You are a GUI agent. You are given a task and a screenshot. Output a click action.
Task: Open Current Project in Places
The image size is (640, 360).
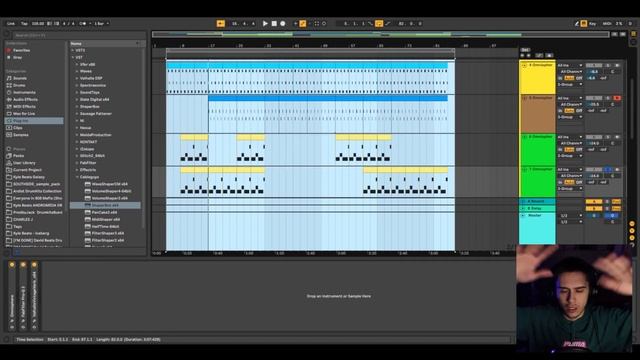(27, 170)
